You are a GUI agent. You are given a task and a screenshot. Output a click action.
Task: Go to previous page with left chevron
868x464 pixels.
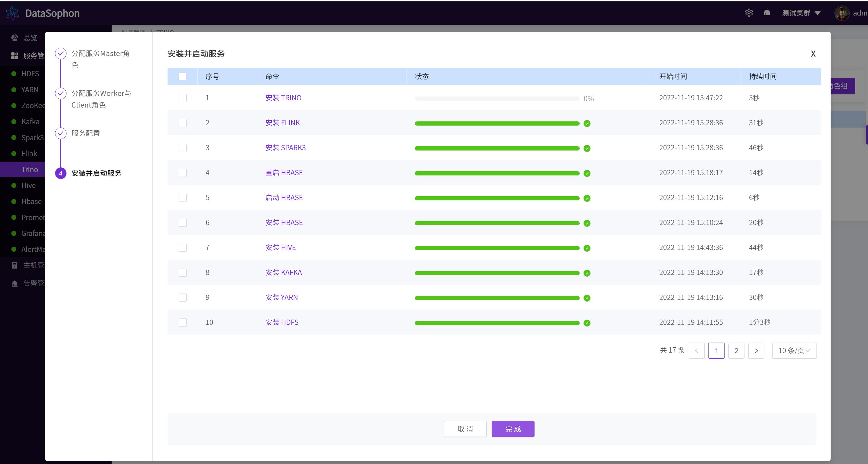697,351
